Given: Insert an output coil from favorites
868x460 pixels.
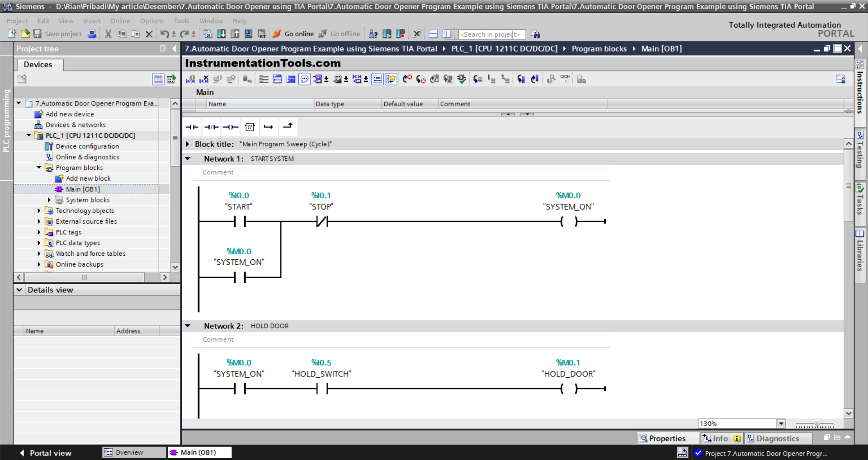Looking at the screenshot, I should (x=231, y=127).
